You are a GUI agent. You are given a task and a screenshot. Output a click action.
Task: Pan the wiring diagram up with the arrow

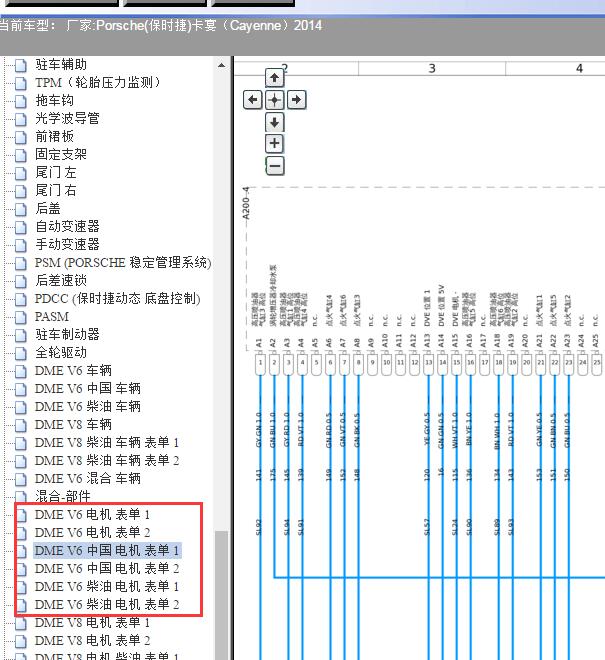tap(275, 78)
